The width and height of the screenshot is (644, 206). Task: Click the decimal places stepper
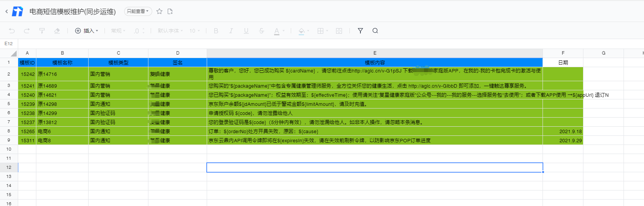click(x=139, y=31)
